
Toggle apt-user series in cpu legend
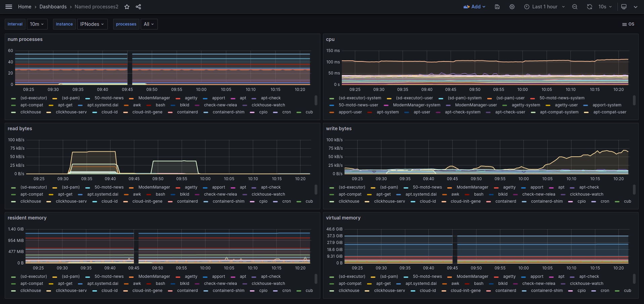(422, 112)
